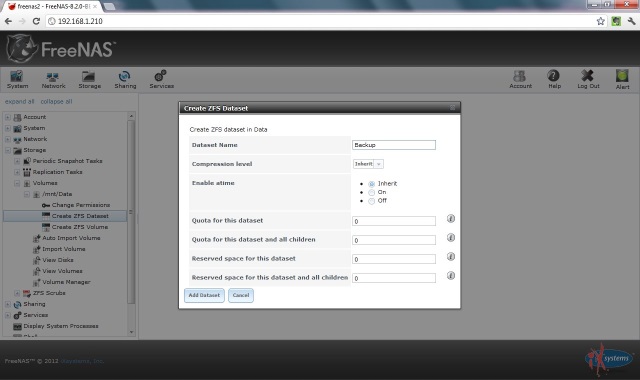Viewport: 640px width, 380px height.
Task: Click the tree panel scrollbar down arrow
Action: point(131,332)
